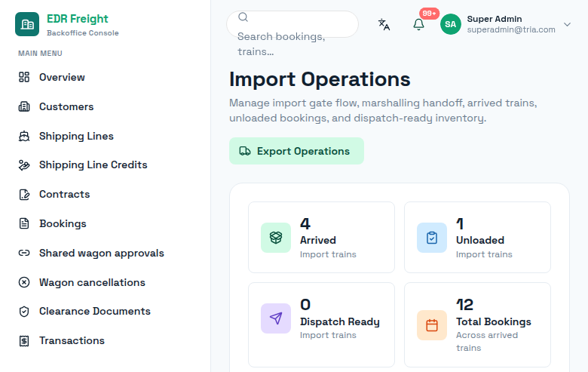The height and width of the screenshot is (372, 588).
Task: Open the language translation icon
Action: [x=384, y=24]
